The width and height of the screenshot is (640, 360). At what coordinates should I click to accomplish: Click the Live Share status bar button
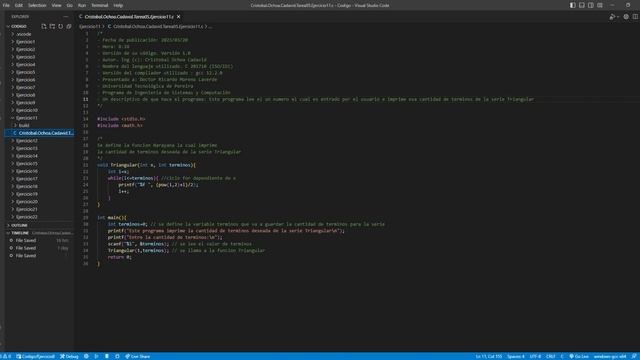(x=138, y=356)
